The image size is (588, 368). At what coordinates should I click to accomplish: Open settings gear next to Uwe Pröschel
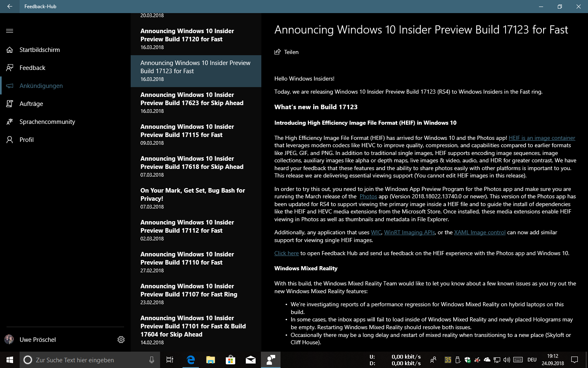click(121, 339)
